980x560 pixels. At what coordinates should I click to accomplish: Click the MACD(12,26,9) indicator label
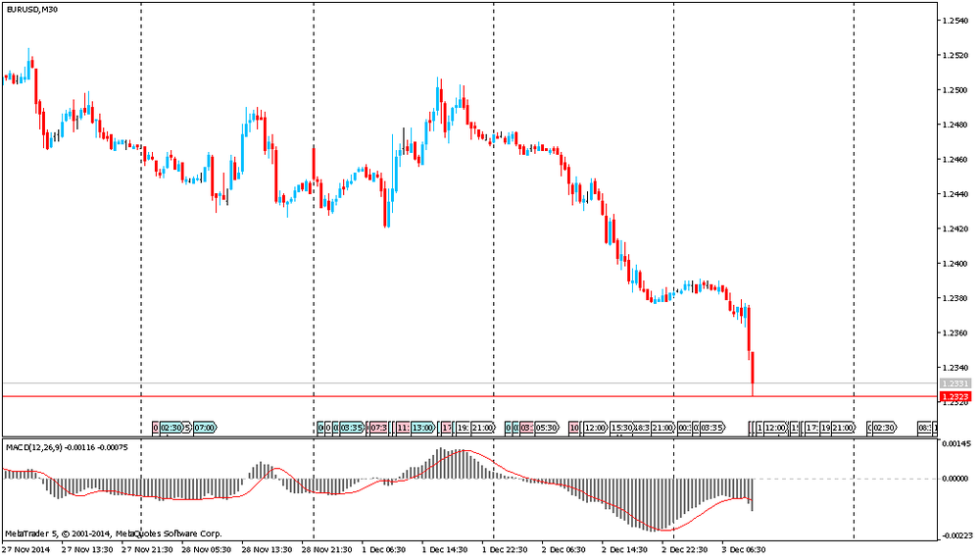click(x=39, y=446)
